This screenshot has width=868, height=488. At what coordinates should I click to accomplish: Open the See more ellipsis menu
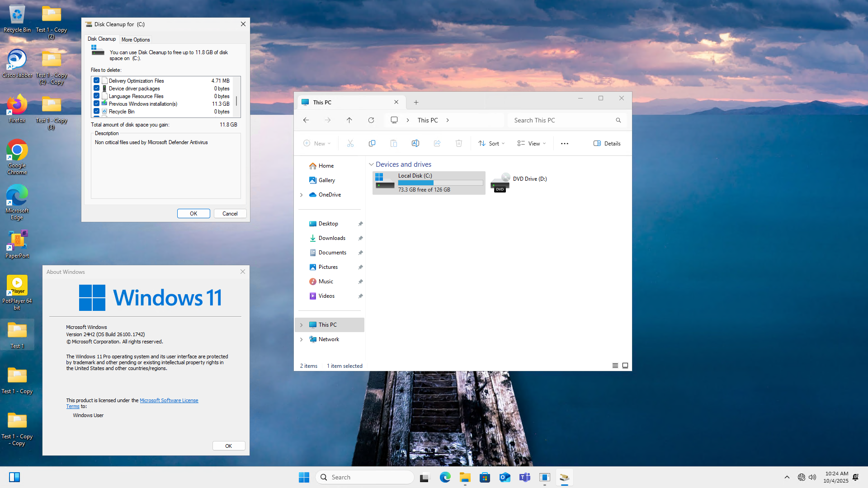click(564, 143)
